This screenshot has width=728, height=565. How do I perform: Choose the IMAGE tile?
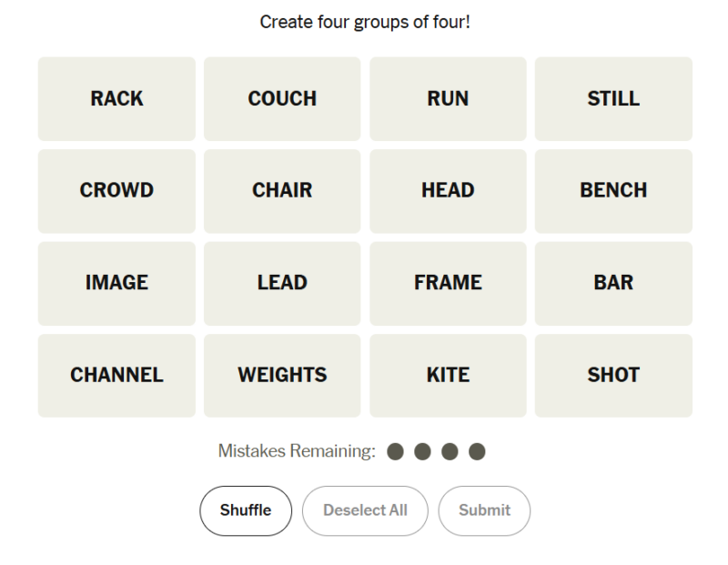(116, 283)
